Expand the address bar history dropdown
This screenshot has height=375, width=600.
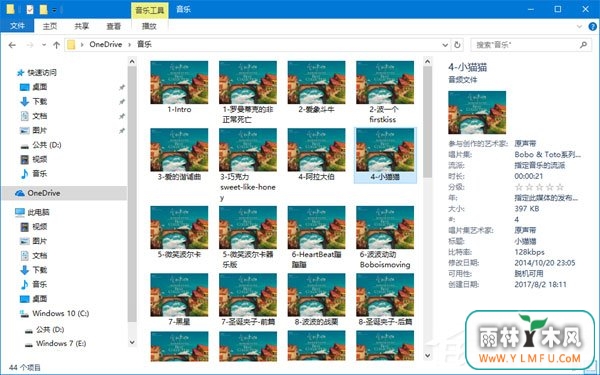click(445, 45)
